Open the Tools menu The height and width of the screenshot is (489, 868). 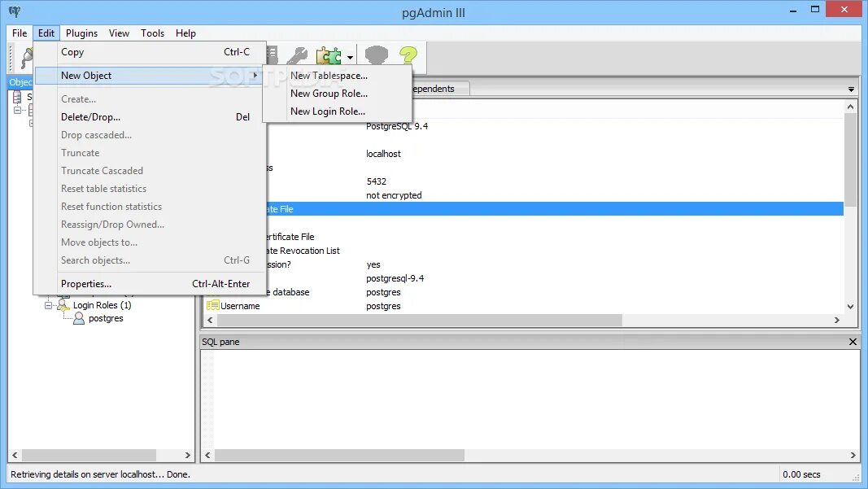[152, 33]
